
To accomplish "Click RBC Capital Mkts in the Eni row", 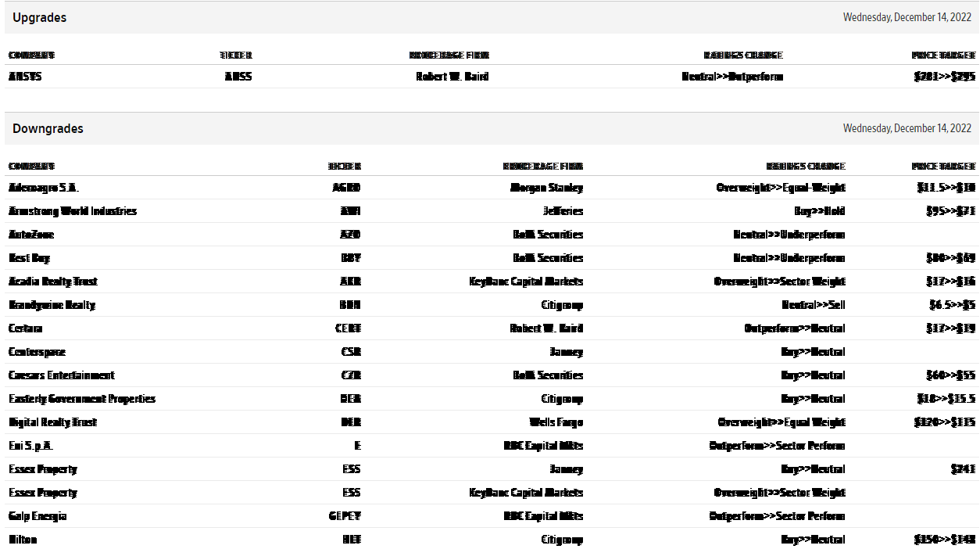I will pyautogui.click(x=543, y=446).
